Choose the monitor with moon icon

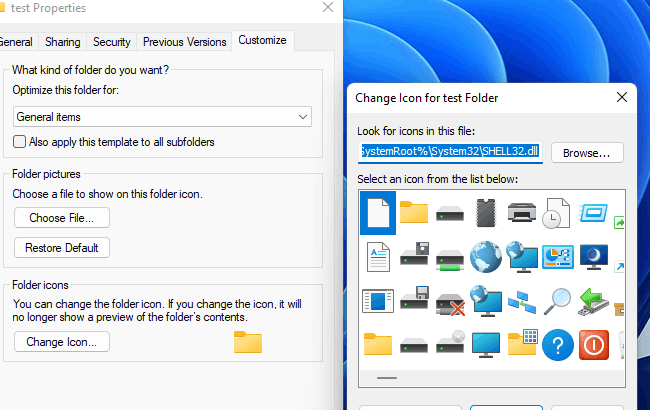(594, 257)
